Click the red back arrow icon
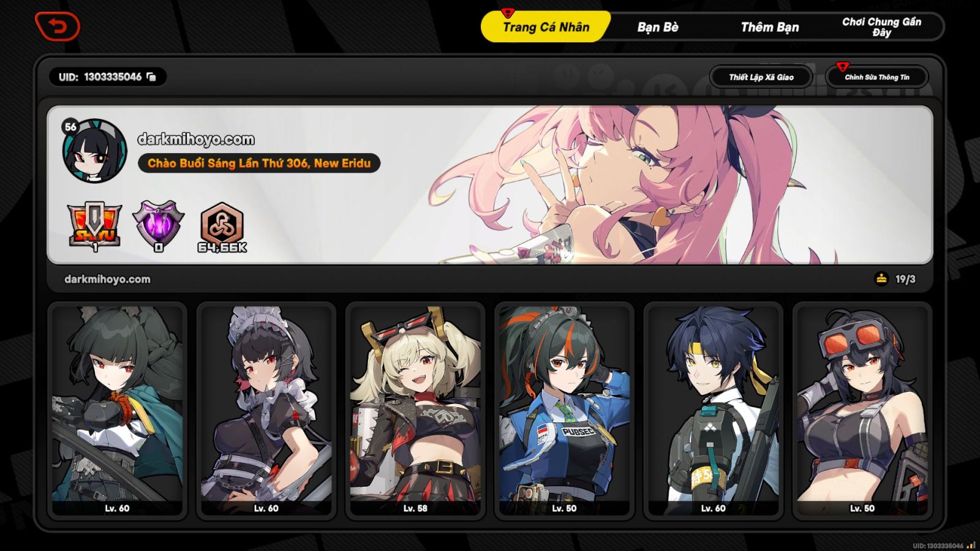Image resolution: width=980 pixels, height=551 pixels. point(58,26)
